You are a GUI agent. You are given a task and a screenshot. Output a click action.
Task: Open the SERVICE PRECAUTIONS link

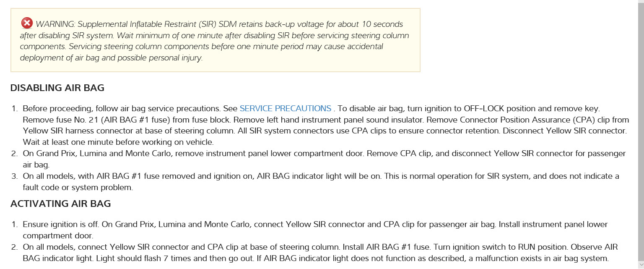285,109
